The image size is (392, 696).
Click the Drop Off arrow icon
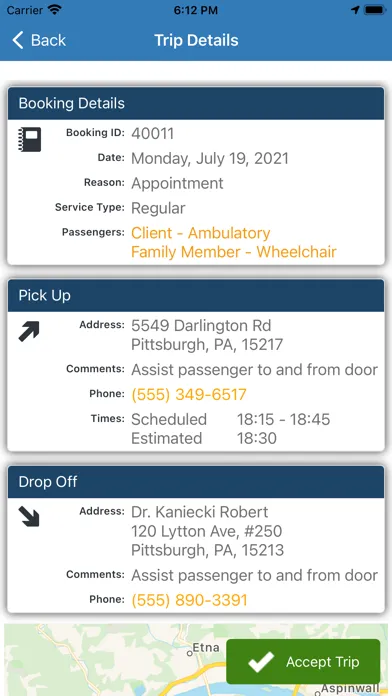(x=29, y=517)
